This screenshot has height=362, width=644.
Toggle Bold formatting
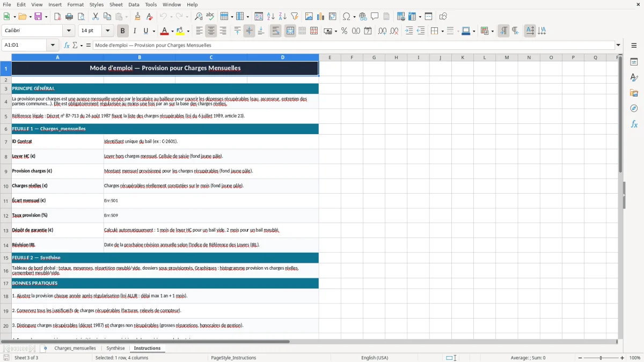pos(122,31)
